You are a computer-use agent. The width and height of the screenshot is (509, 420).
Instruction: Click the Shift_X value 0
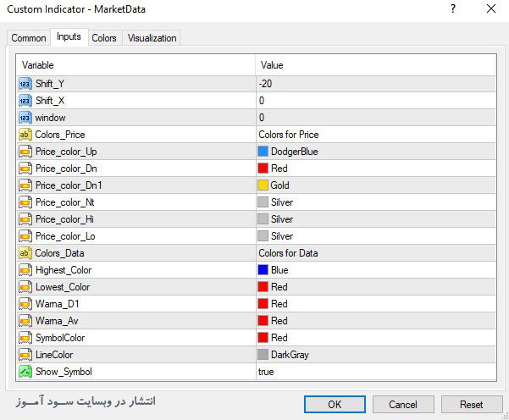(262, 101)
